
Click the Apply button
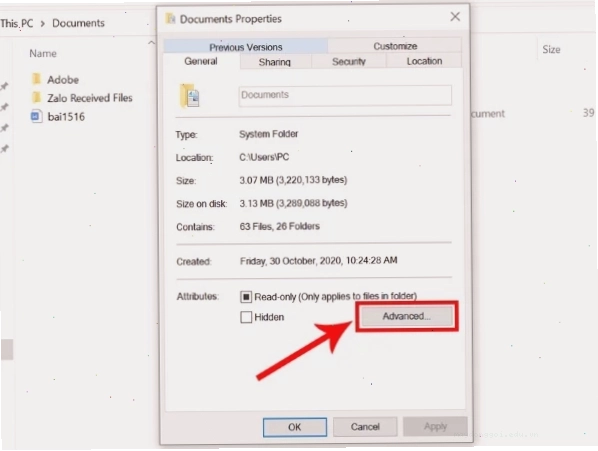coord(435,426)
